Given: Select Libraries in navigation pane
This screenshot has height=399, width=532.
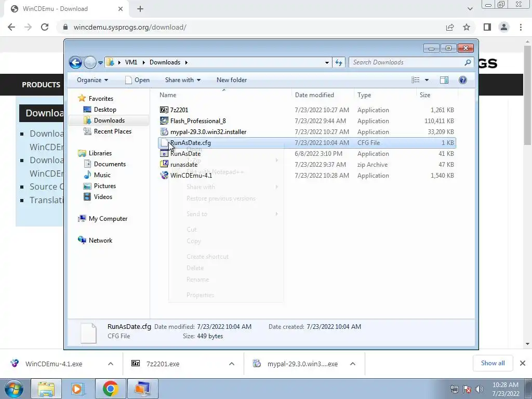Looking at the screenshot, I should click(100, 153).
